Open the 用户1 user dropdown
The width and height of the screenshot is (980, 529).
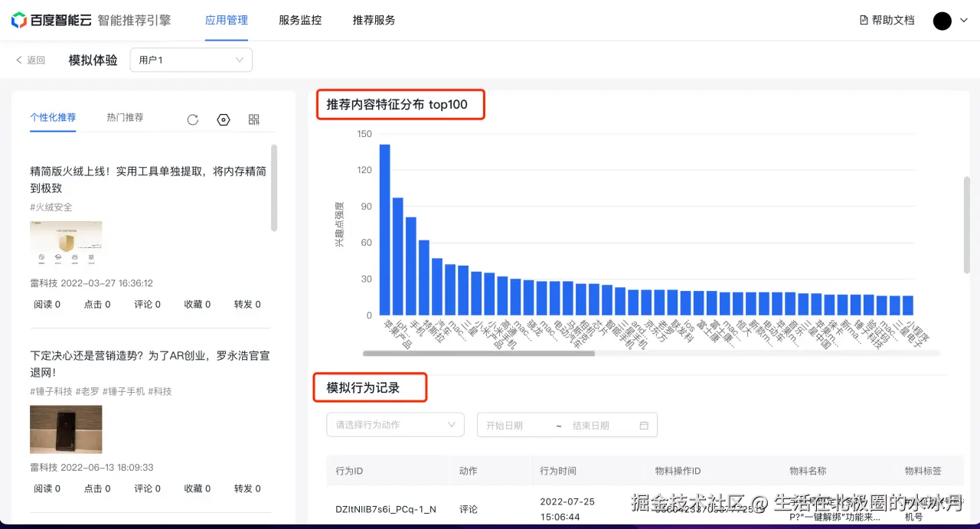(x=191, y=60)
